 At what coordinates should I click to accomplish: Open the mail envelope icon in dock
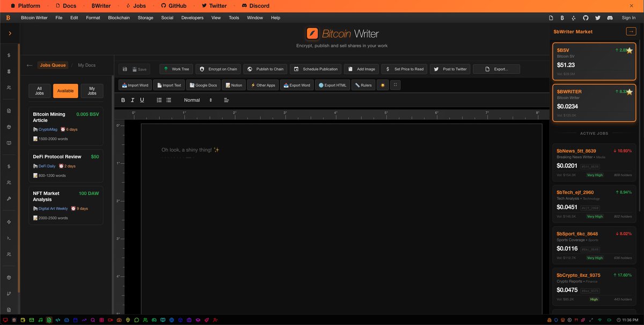tap(32, 320)
